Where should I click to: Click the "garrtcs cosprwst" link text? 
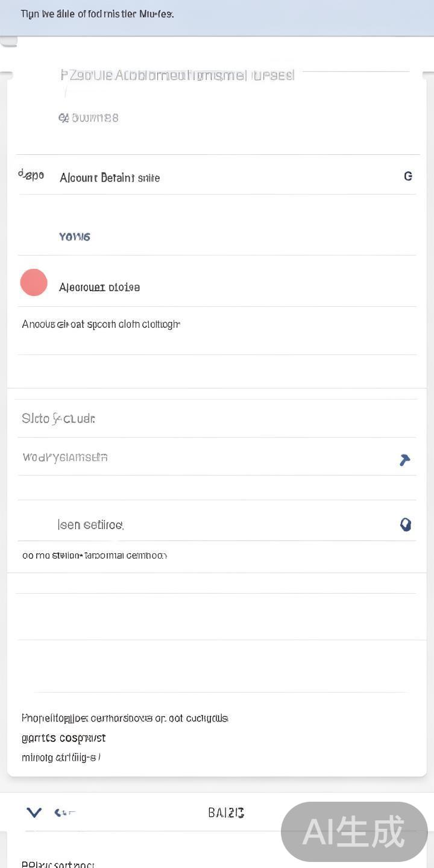tap(63, 738)
